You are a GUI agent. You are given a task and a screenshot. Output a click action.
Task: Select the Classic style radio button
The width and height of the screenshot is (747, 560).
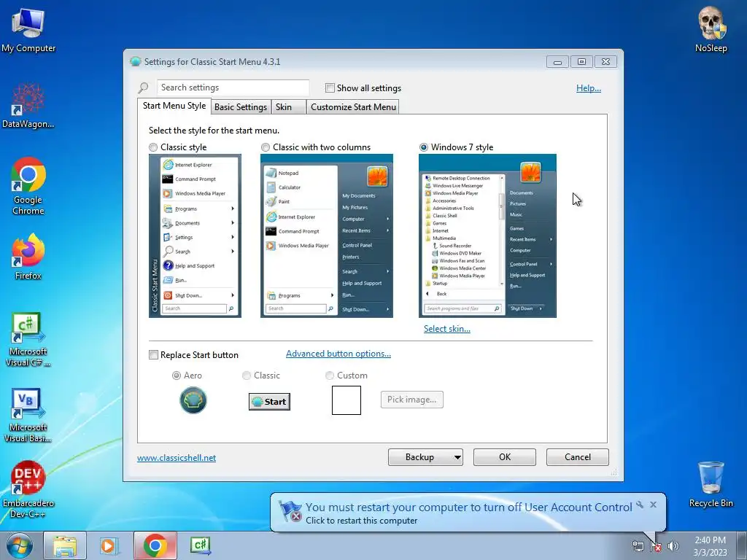point(153,147)
